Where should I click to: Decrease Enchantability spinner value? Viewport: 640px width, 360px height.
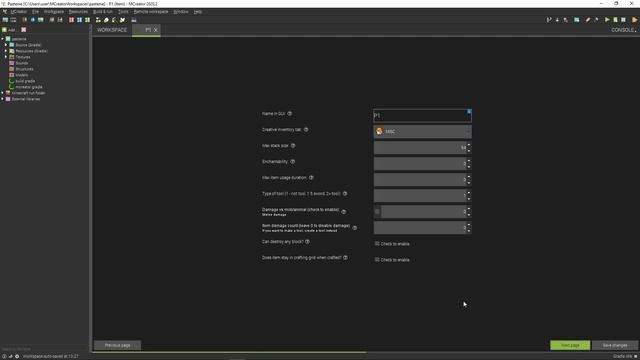[469, 167]
